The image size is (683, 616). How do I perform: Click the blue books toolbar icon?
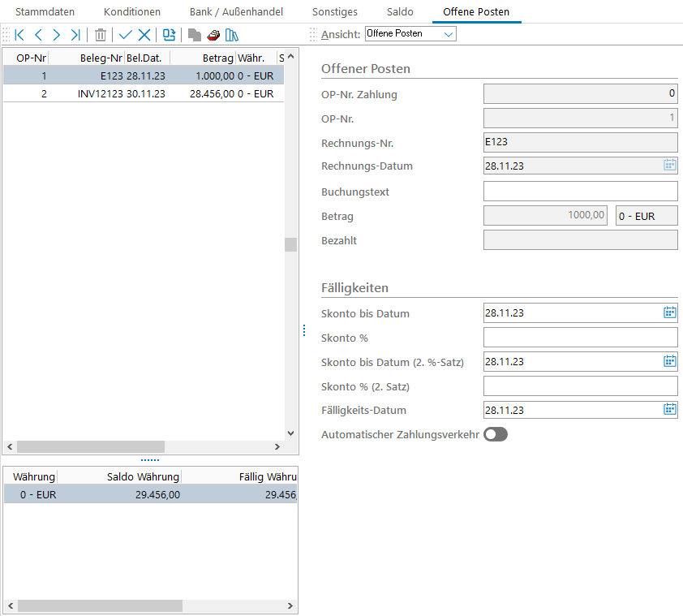(x=232, y=35)
